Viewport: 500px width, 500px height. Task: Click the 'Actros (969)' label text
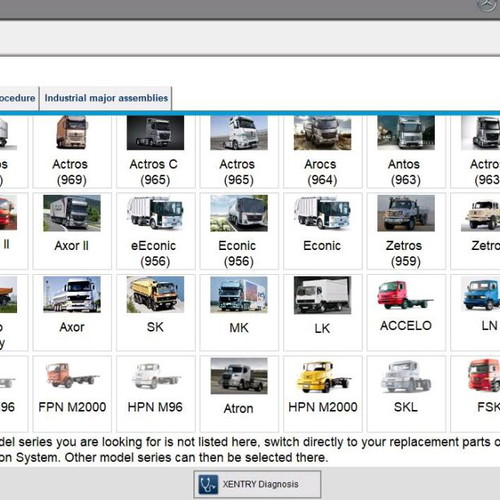coord(71,172)
